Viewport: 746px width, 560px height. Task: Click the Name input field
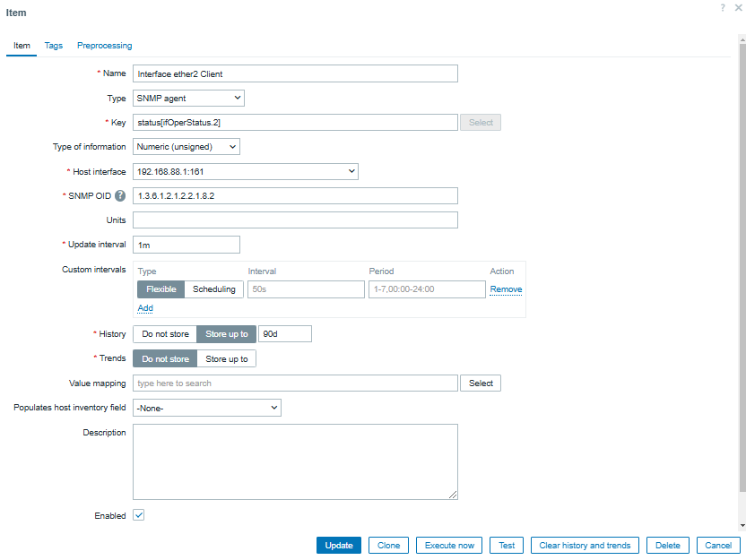(295, 73)
